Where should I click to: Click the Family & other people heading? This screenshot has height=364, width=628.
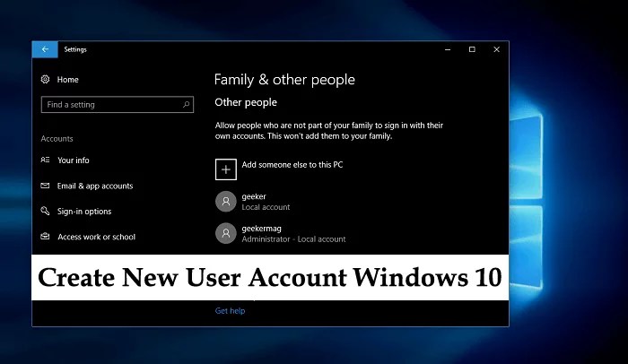[284, 80]
